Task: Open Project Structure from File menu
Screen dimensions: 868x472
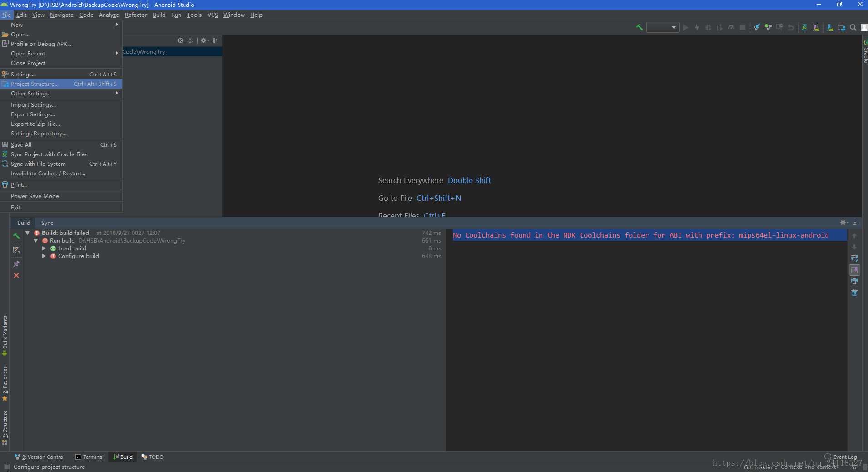Action: (61, 84)
